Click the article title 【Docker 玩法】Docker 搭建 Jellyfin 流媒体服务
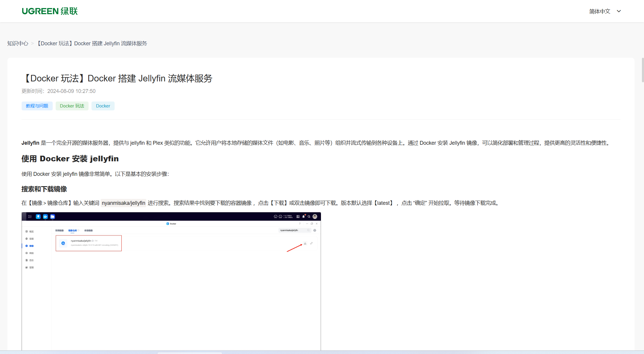This screenshot has height=354, width=644. point(117,78)
